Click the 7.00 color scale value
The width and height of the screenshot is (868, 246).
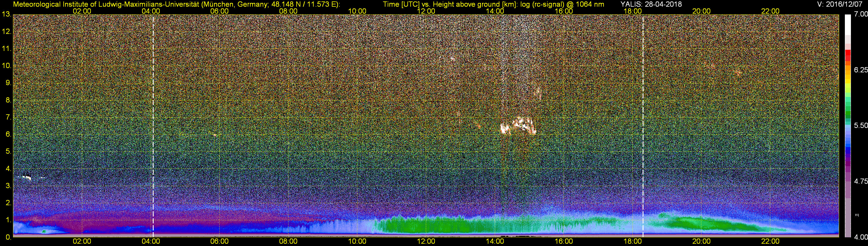(x=861, y=14)
